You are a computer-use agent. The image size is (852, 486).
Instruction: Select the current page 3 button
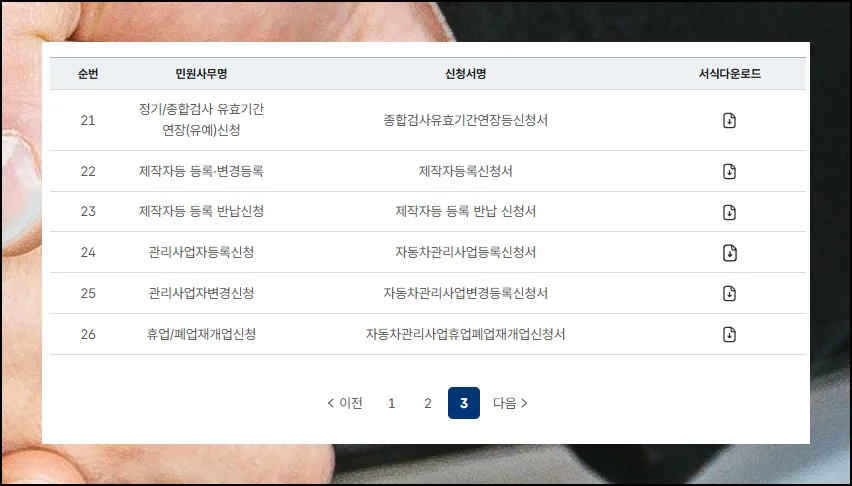coord(463,403)
